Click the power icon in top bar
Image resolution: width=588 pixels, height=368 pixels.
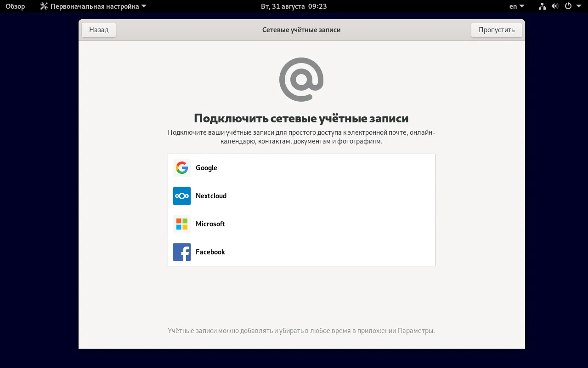point(567,6)
